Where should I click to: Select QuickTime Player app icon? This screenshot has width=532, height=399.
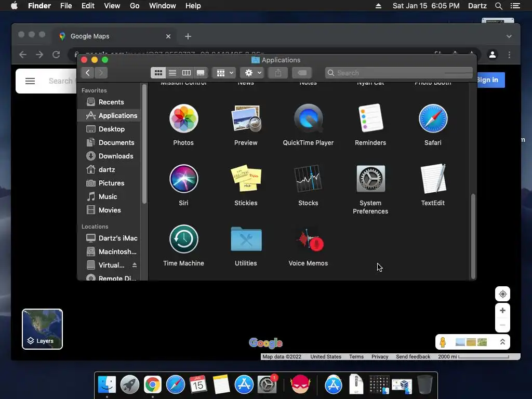click(308, 118)
